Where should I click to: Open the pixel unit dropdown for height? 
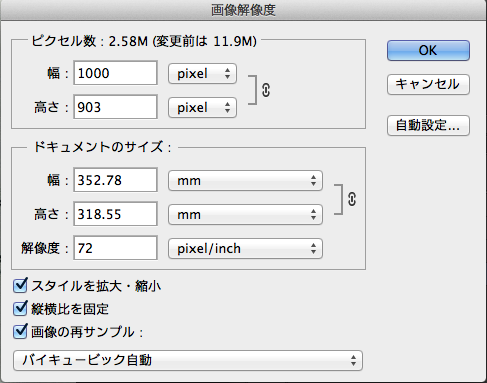click(202, 107)
